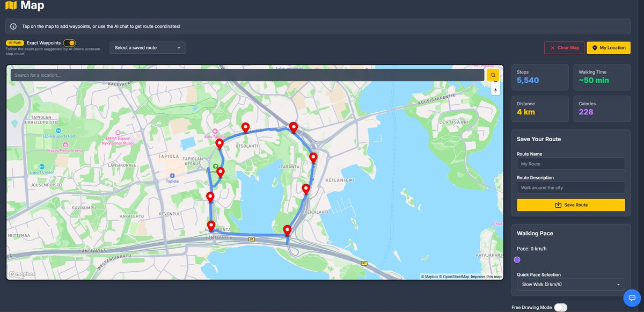Screen dimensions: 644x312
Task: Click the AI Path badge
Action: (14, 43)
